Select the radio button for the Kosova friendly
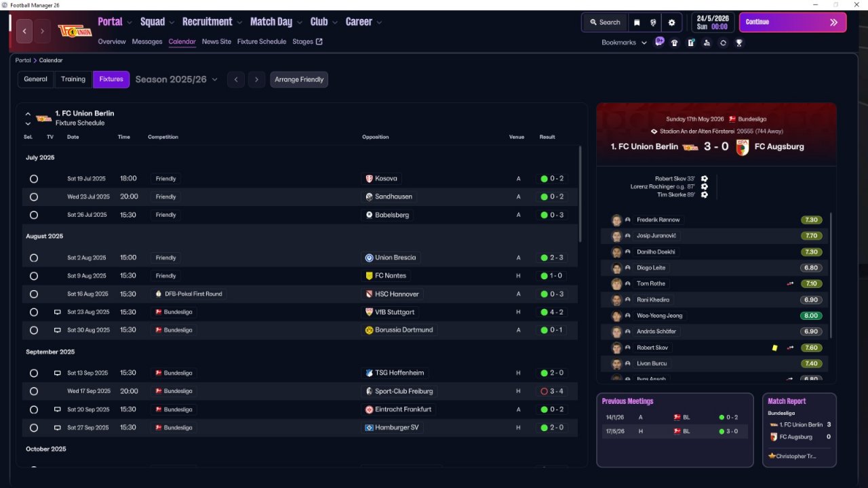The height and width of the screenshot is (488, 868). pyautogui.click(x=34, y=179)
